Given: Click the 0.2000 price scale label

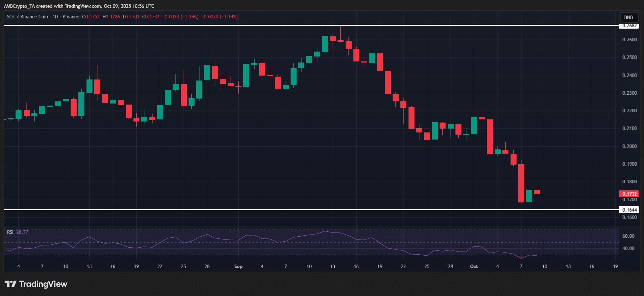Looking at the screenshot, I should tap(630, 146).
